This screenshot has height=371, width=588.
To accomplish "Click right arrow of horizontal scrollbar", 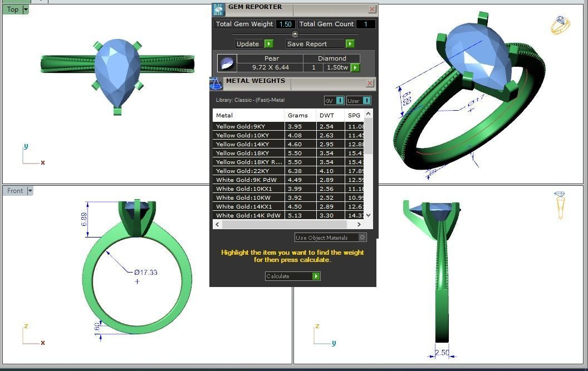I will [359, 225].
